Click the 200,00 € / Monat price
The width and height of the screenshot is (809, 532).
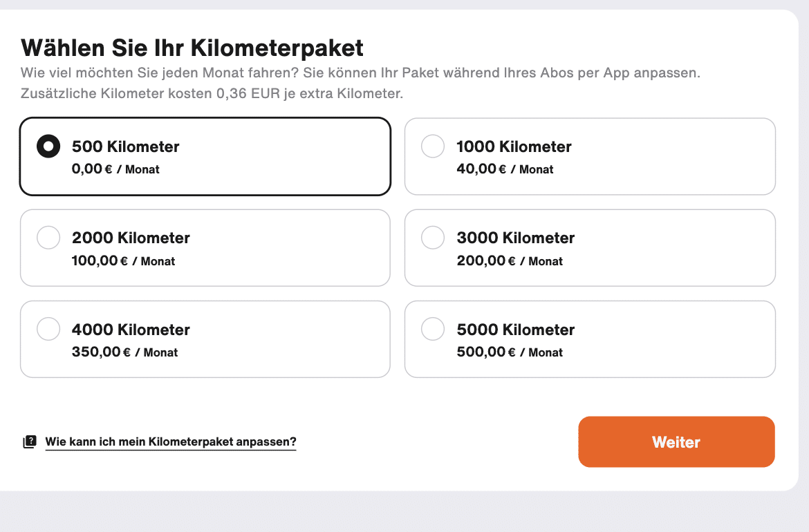509,261
